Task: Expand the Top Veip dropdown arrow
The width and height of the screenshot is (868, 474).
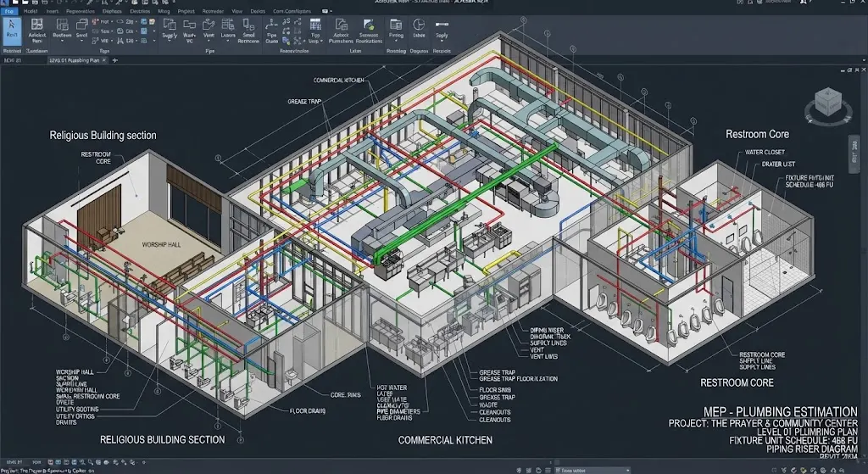Action: click(x=321, y=41)
